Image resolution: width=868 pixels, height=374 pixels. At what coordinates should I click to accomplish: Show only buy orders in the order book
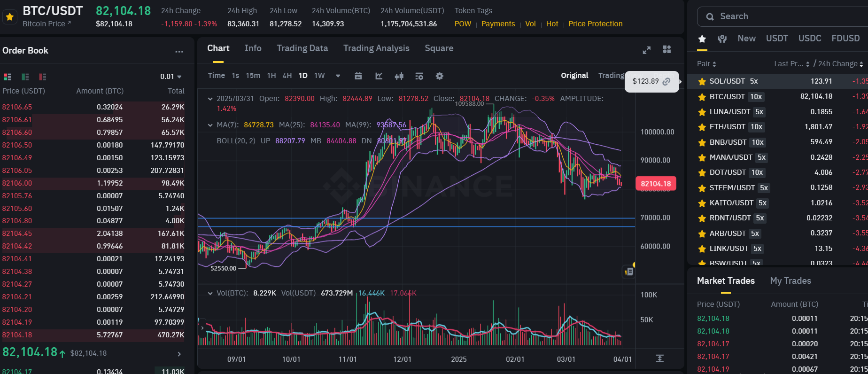coord(25,77)
